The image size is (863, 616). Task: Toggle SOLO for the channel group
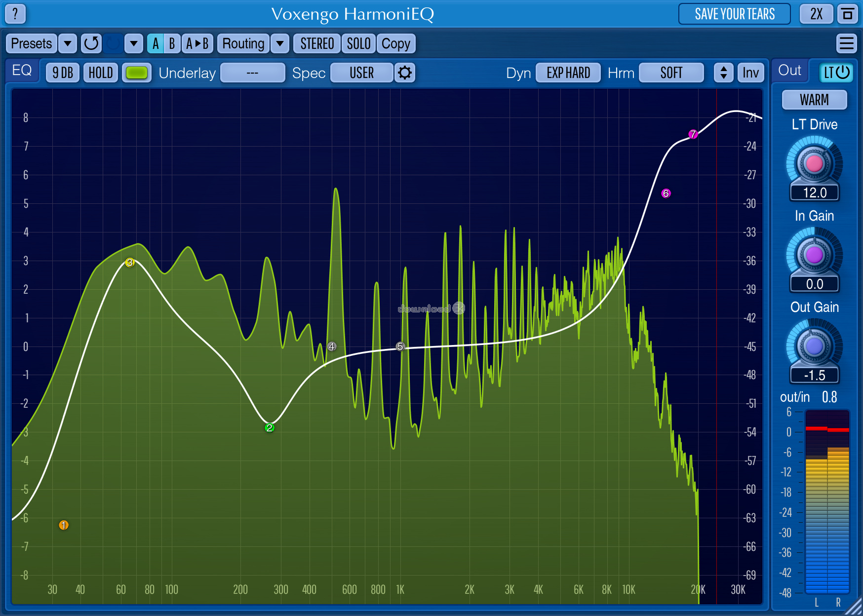pos(358,43)
